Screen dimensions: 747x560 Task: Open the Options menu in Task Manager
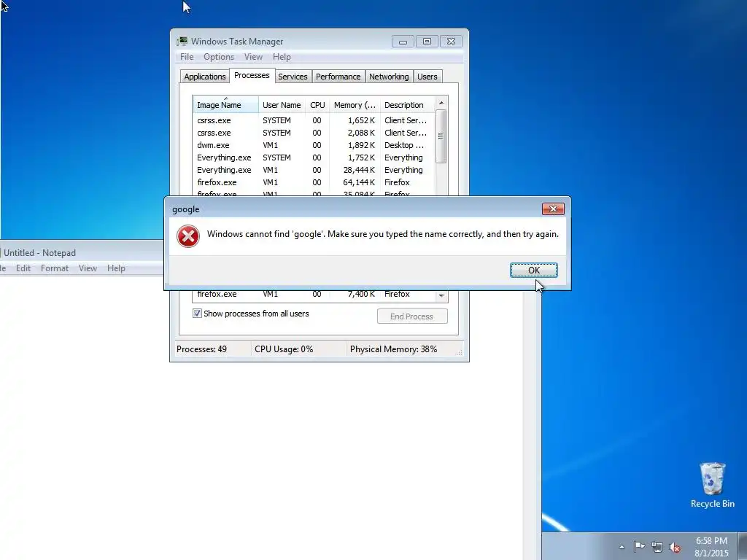(x=219, y=57)
